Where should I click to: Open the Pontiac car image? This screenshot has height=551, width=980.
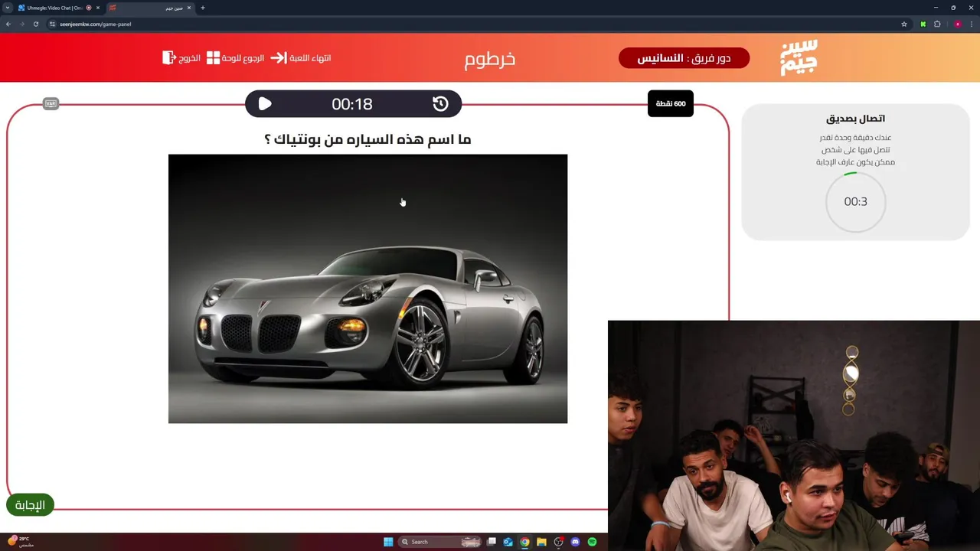367,289
